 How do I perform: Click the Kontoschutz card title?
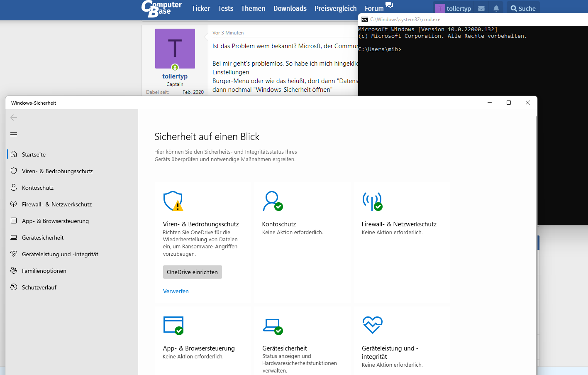coord(279,224)
